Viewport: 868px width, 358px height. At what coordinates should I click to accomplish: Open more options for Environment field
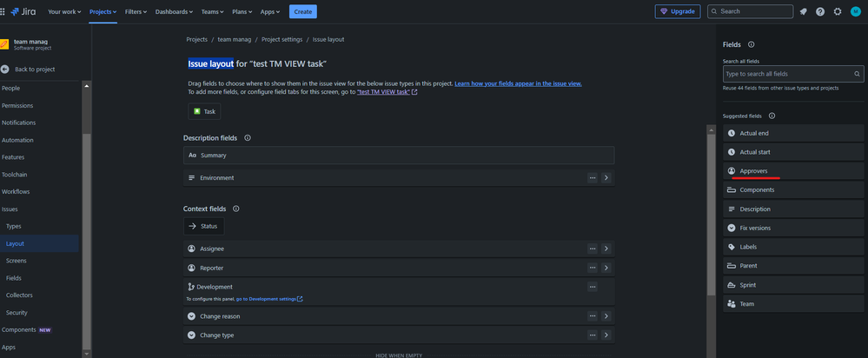pos(593,177)
